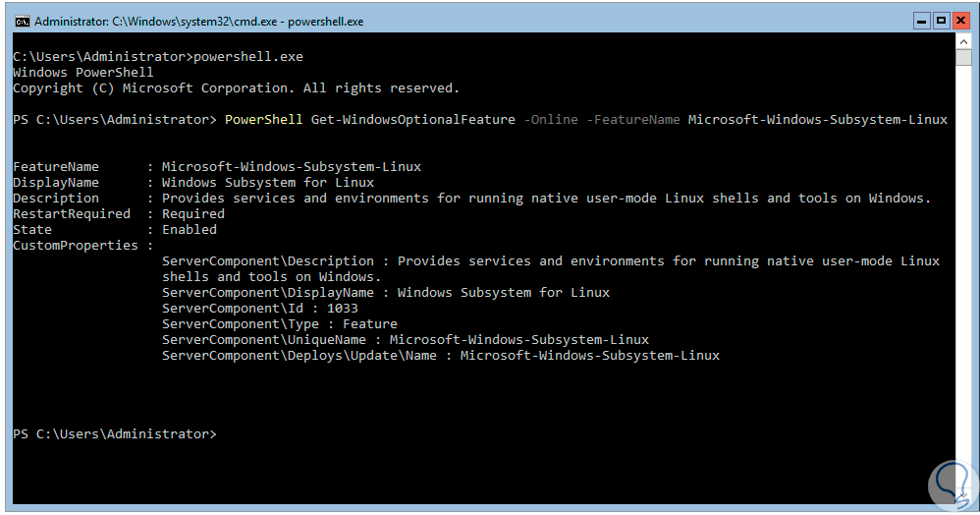Click the vertical scrollbar thumb

[963, 57]
